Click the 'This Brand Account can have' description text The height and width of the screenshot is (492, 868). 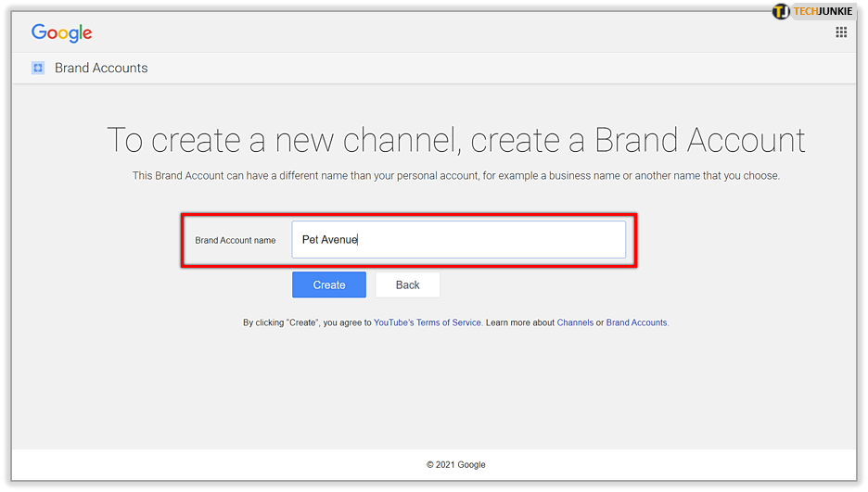[x=456, y=176]
